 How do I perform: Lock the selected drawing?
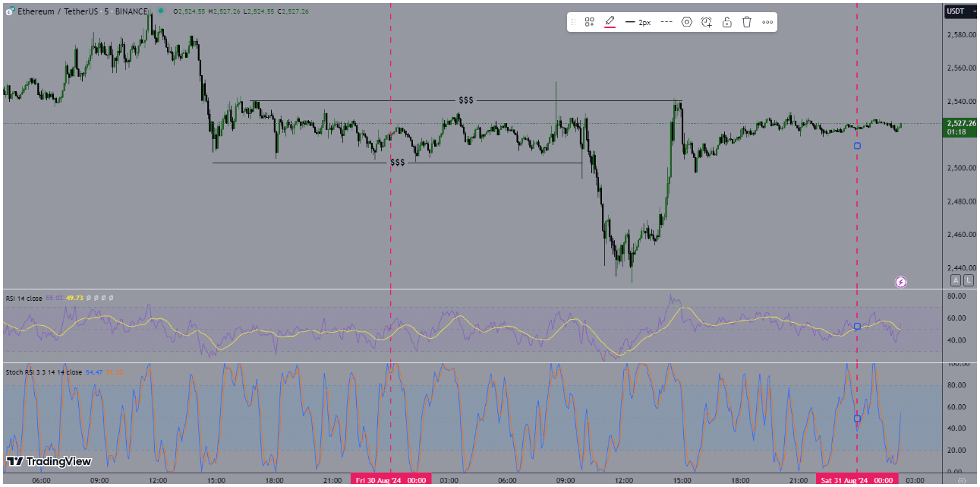coord(726,22)
